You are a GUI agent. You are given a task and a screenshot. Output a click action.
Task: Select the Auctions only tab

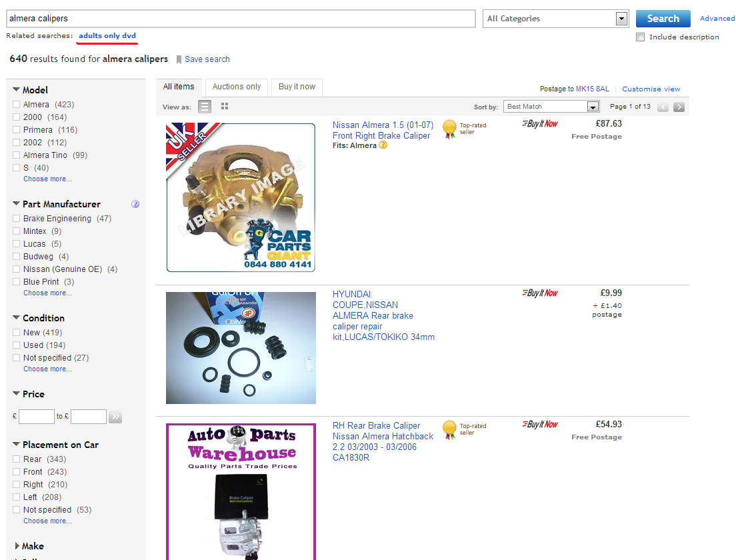pyautogui.click(x=237, y=87)
